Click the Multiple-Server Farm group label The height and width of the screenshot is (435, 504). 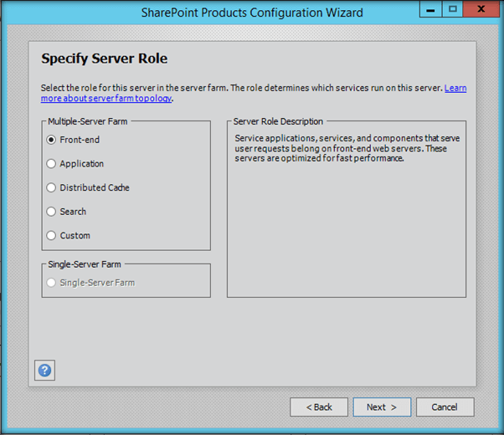click(x=89, y=121)
